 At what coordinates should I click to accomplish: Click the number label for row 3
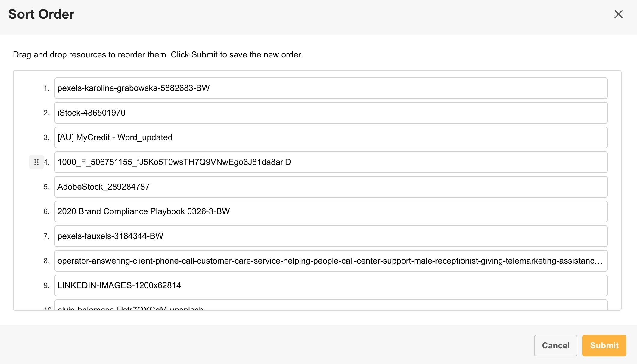click(46, 137)
